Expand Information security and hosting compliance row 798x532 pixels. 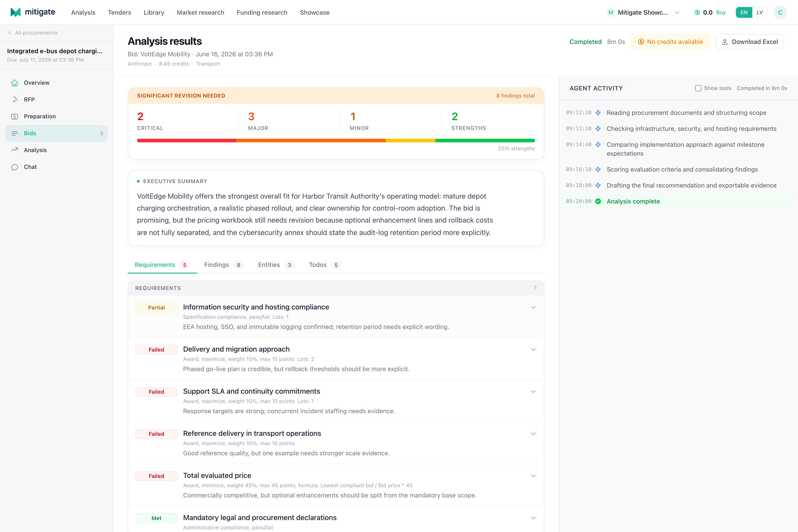[533, 307]
